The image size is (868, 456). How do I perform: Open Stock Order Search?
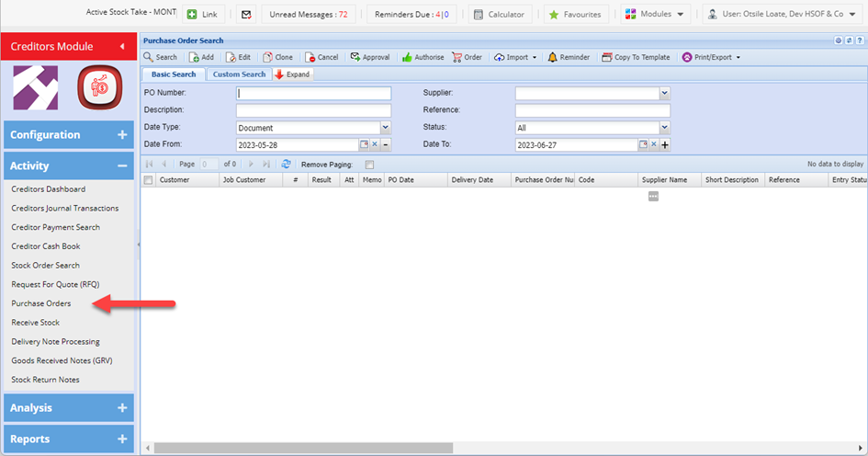click(45, 266)
